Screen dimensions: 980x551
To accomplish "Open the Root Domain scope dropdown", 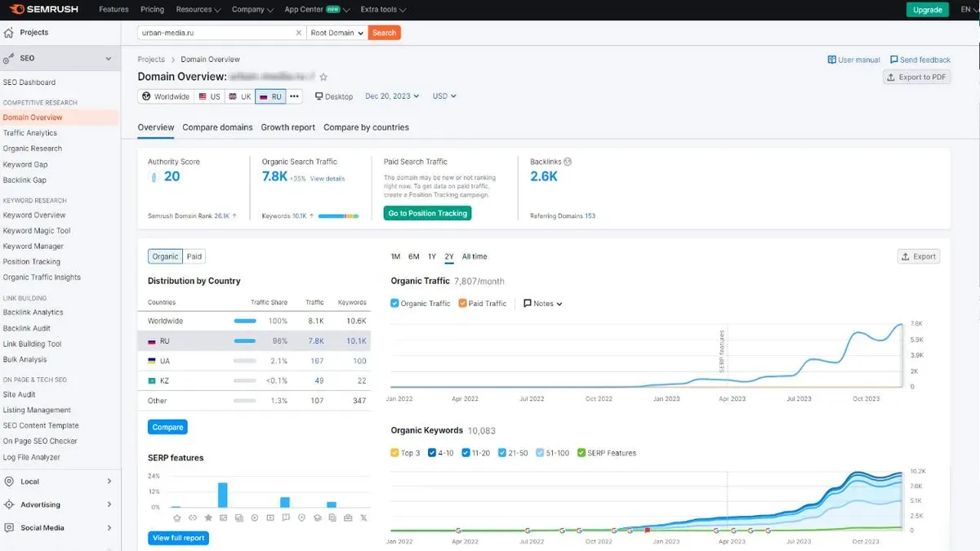I will [x=337, y=33].
